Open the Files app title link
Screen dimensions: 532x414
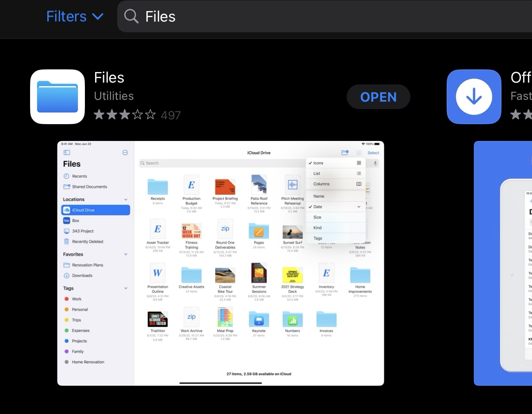pos(109,78)
